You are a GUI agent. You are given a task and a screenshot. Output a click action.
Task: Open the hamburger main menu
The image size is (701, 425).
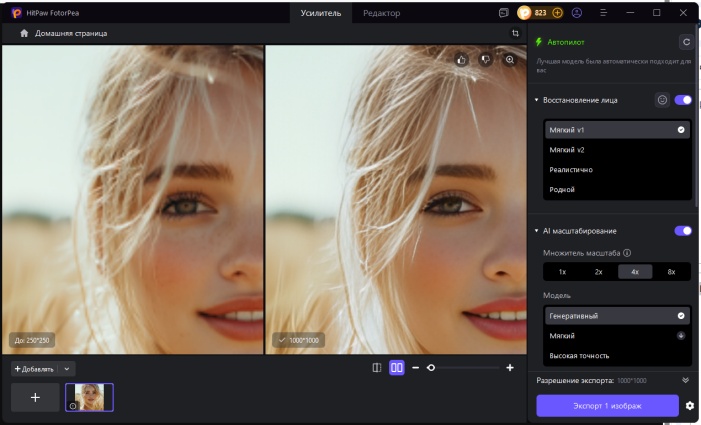point(603,13)
